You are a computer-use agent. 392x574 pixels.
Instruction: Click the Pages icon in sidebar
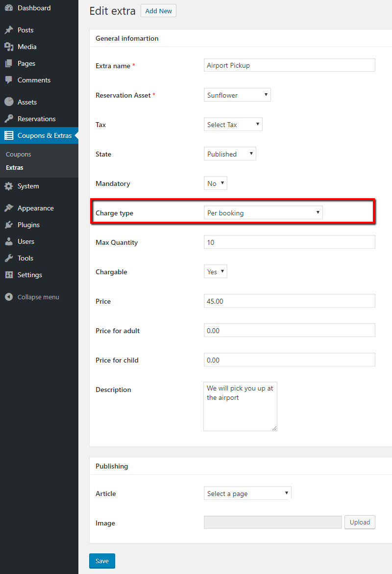pyautogui.click(x=9, y=63)
